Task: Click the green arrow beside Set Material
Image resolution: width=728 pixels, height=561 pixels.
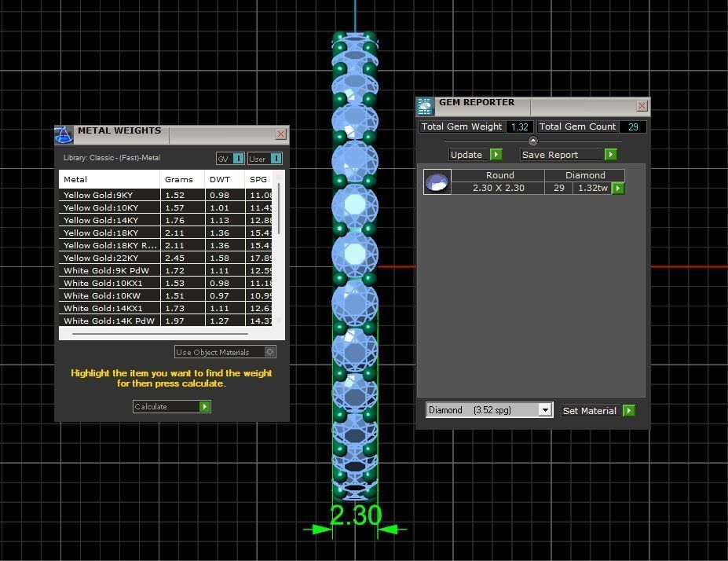Action: (x=628, y=410)
